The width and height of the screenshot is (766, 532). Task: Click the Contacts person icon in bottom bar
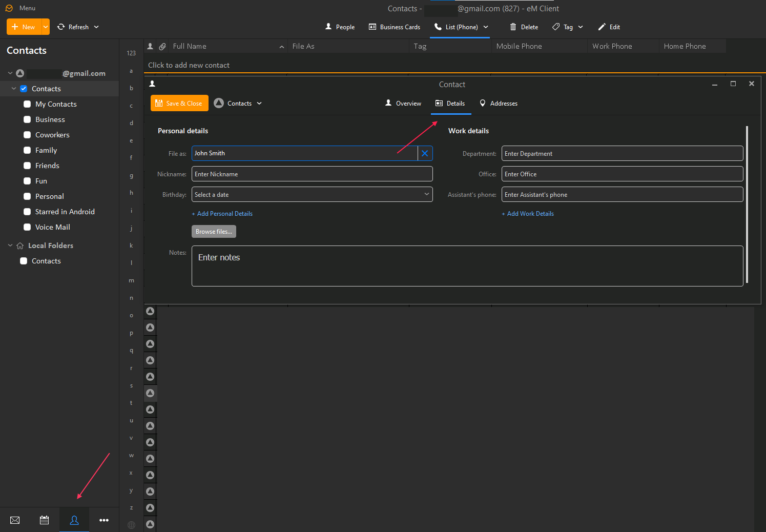click(x=74, y=520)
